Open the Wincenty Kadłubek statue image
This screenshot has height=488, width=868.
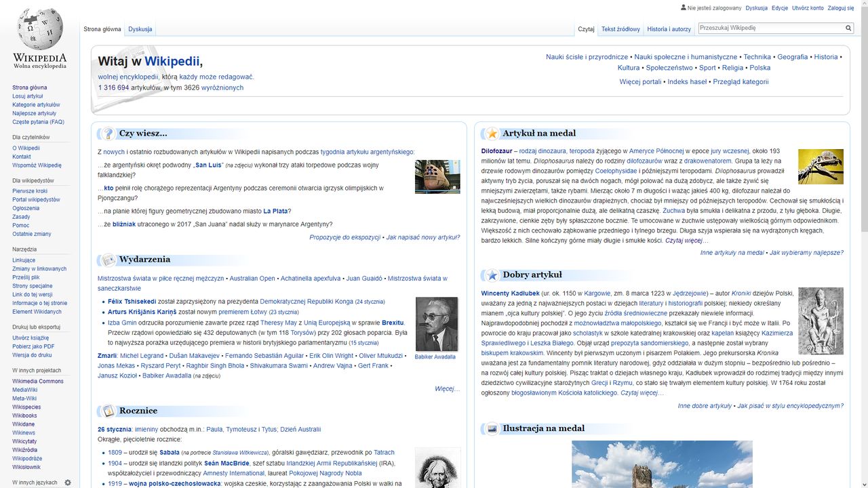pos(821,321)
